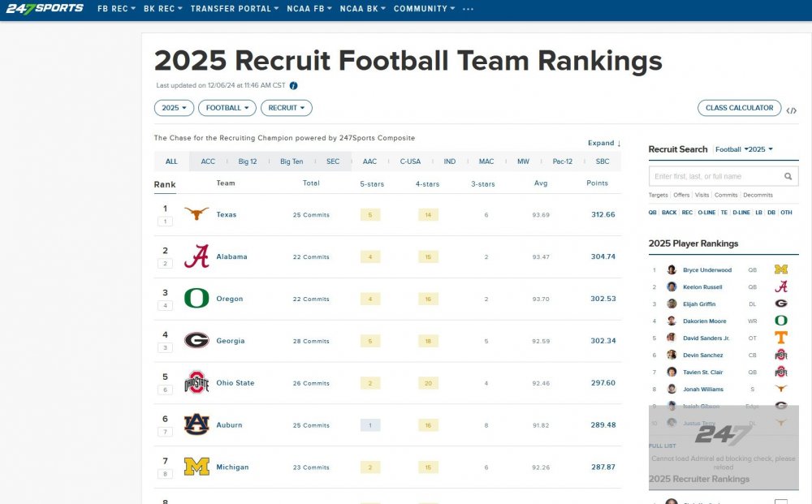
Task: Open the FOOTBALL sport dropdown
Action: 227,108
